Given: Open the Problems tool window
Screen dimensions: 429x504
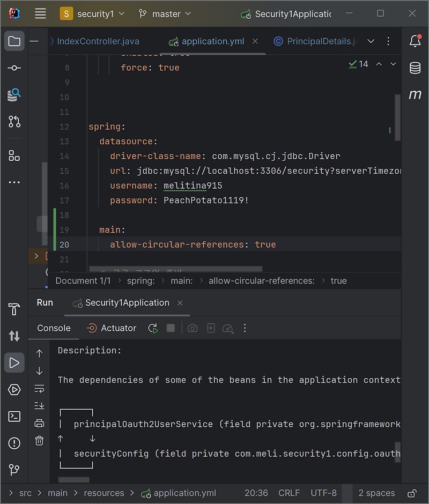Looking at the screenshot, I should (x=14, y=443).
